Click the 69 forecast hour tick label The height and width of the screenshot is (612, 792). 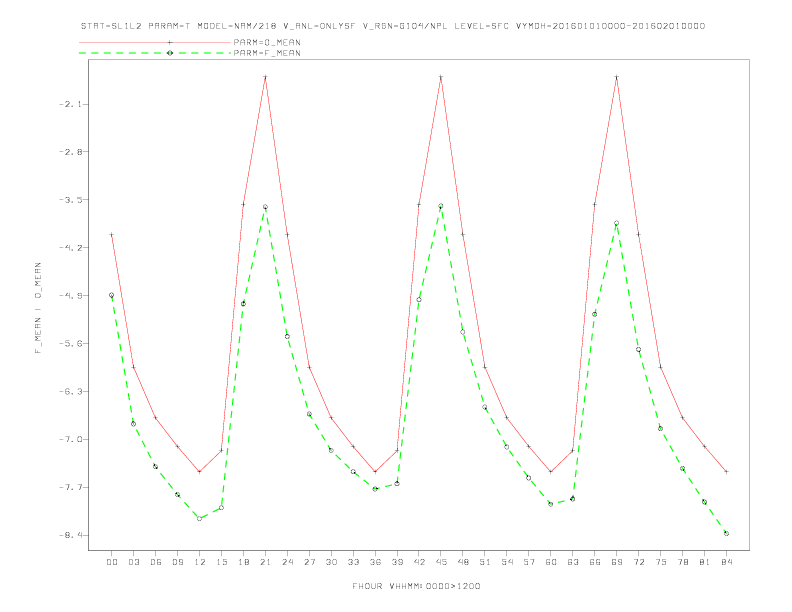(x=617, y=562)
